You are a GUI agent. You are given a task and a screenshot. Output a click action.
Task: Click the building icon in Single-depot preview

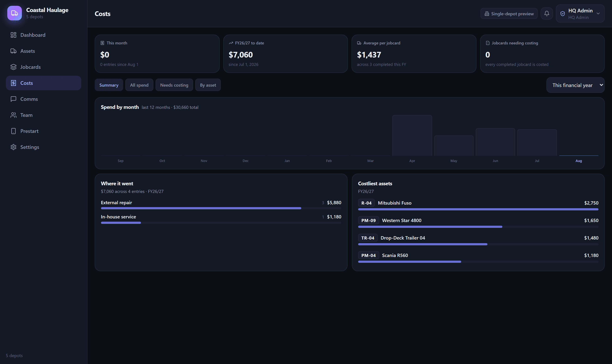pyautogui.click(x=487, y=14)
